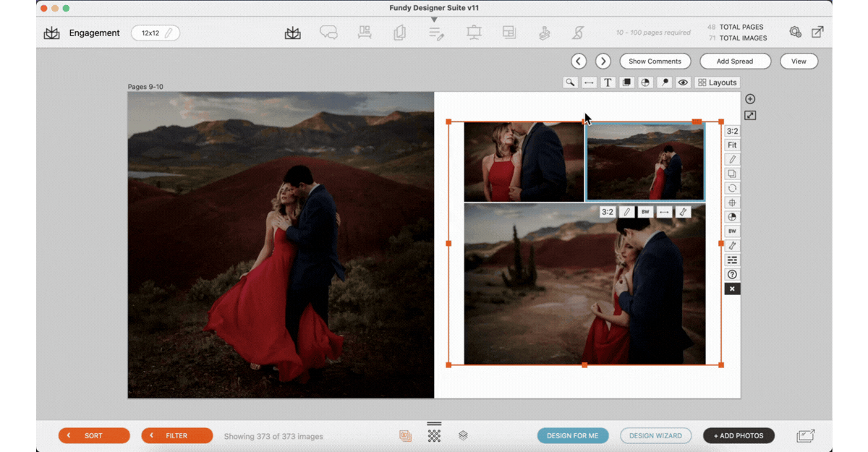Select the blue-highlighted landscape couple photo
Image resolution: width=868 pixels, height=452 pixels.
click(x=645, y=161)
